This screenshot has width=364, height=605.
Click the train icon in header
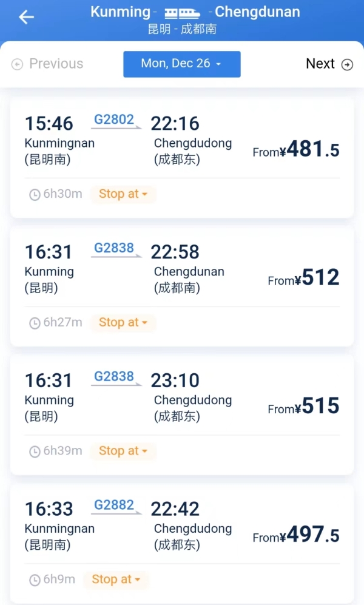click(x=182, y=13)
